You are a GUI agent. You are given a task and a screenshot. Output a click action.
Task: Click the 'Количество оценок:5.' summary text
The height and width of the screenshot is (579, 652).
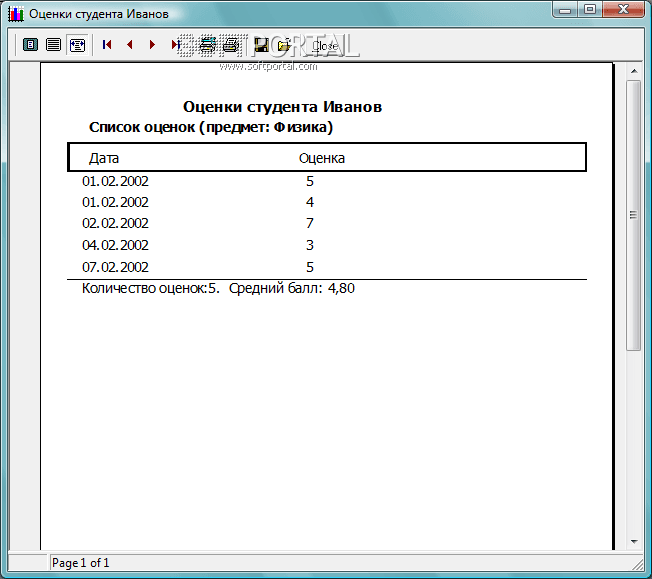pos(151,288)
